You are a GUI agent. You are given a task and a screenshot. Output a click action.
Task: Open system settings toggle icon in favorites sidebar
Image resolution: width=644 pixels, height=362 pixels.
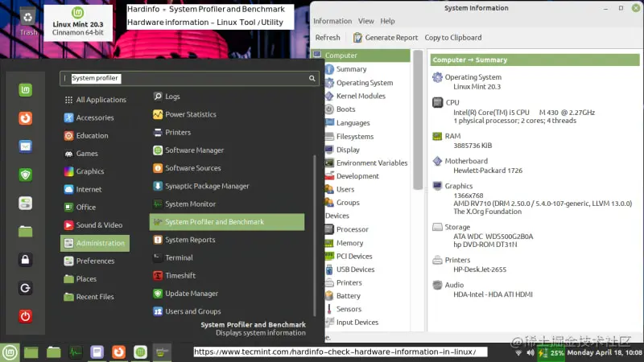tap(25, 204)
